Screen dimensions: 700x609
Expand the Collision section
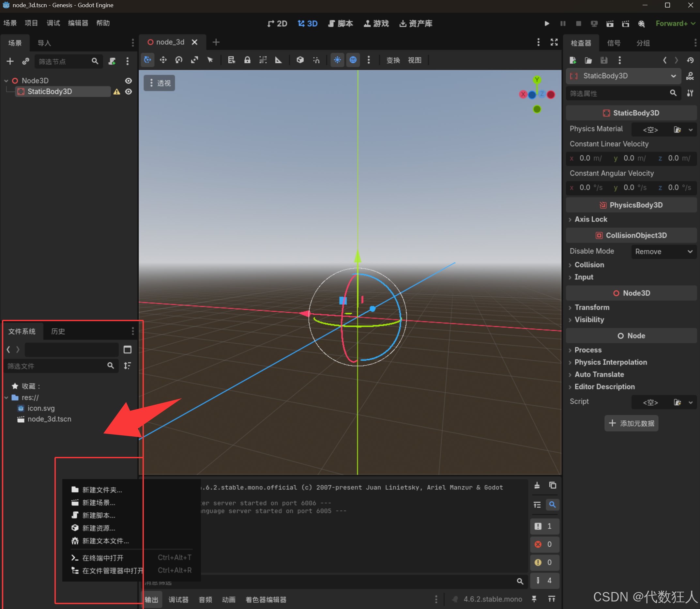[589, 265]
